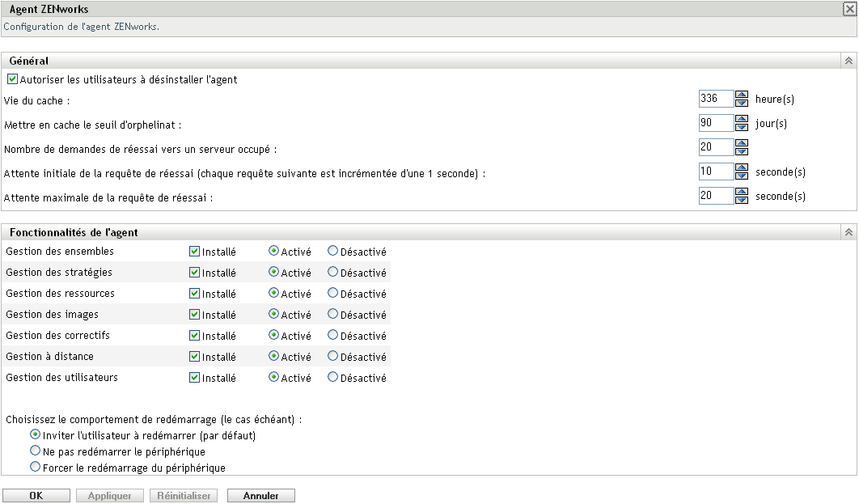This screenshot has height=504, width=859.
Task: Choose Ne pas redémarrer le périphérique
Action: pyautogui.click(x=35, y=451)
